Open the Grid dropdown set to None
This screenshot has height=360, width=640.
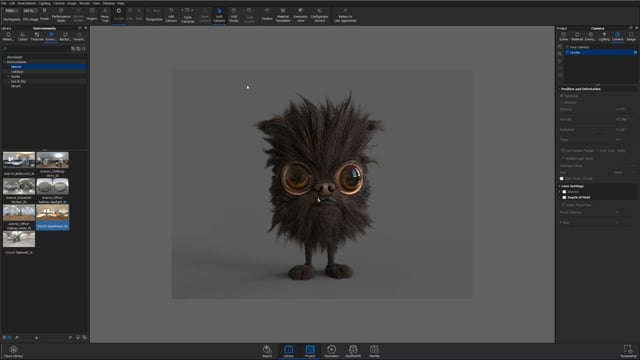(623, 173)
